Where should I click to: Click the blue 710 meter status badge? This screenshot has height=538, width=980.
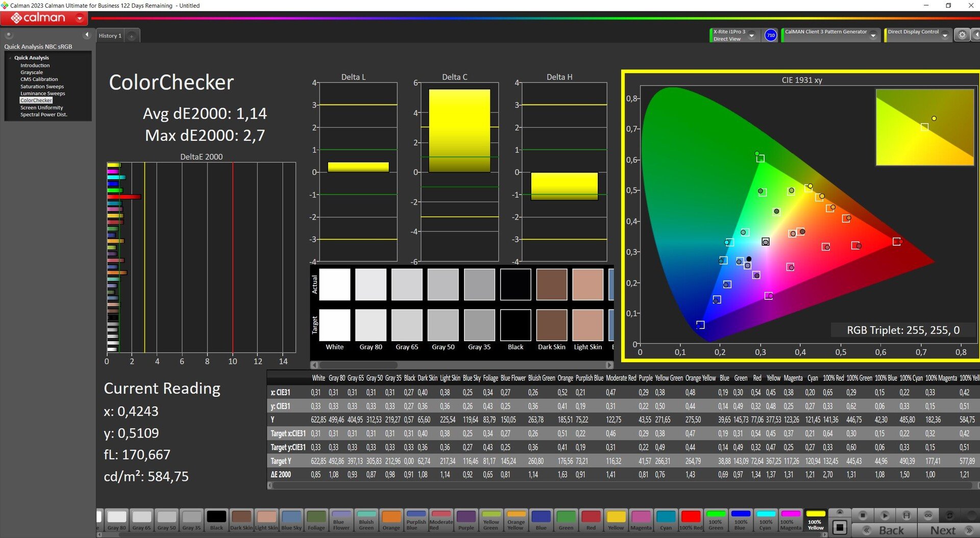771,35
